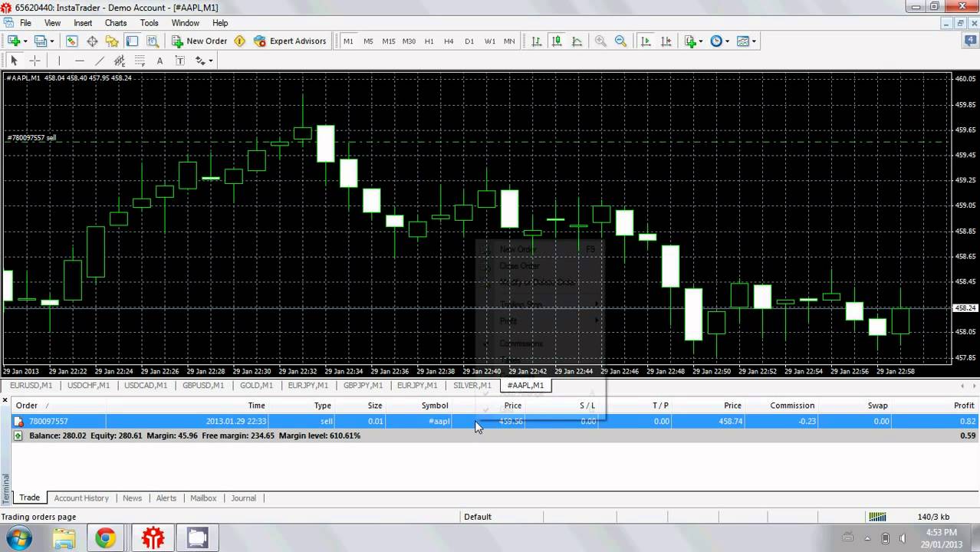Pick the Equidistant Channel tool
Viewport: 980px width, 552px height.
click(120, 61)
